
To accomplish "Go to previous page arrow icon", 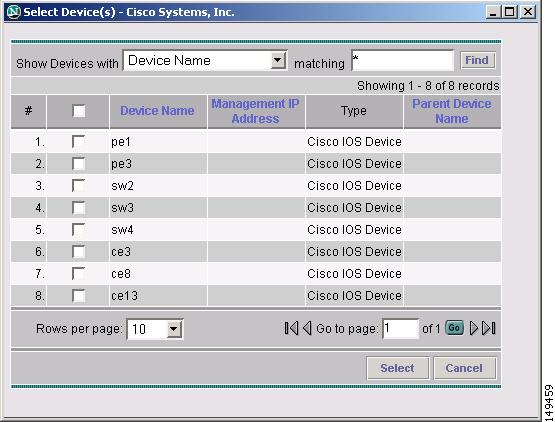I will (307, 328).
